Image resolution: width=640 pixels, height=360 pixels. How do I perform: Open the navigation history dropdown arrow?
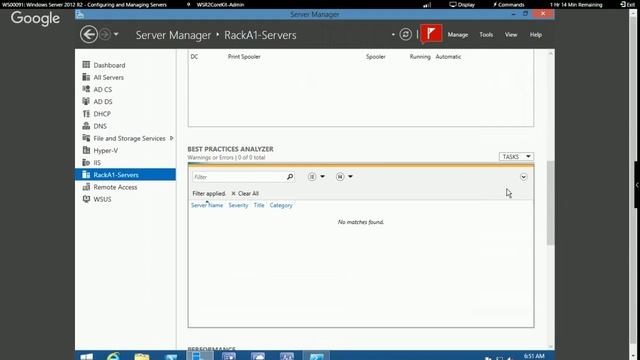[x=116, y=34]
